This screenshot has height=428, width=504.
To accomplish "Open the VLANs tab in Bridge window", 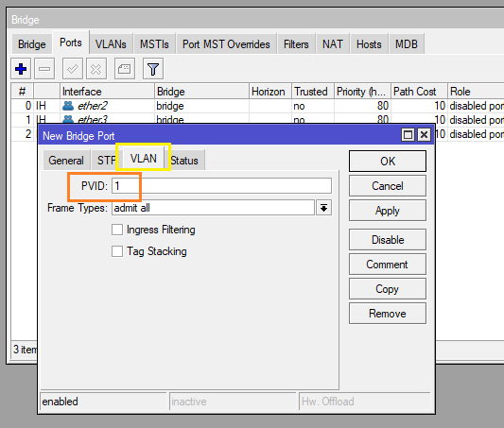I will (111, 44).
